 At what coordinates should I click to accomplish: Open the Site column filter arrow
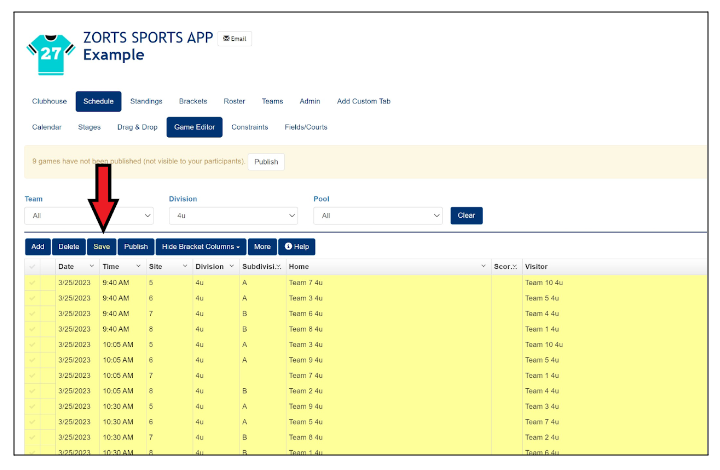point(185,267)
